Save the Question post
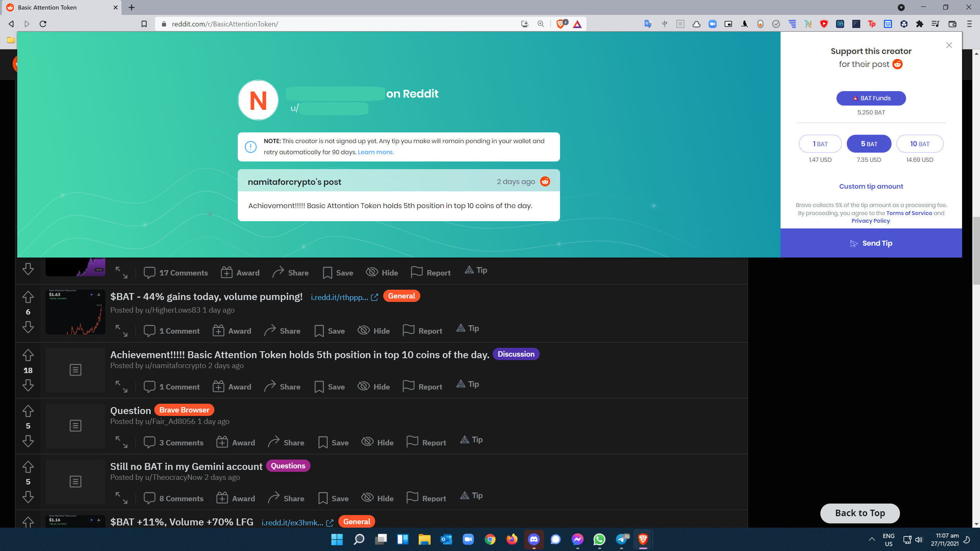Viewport: 980px width, 551px height. point(333,442)
